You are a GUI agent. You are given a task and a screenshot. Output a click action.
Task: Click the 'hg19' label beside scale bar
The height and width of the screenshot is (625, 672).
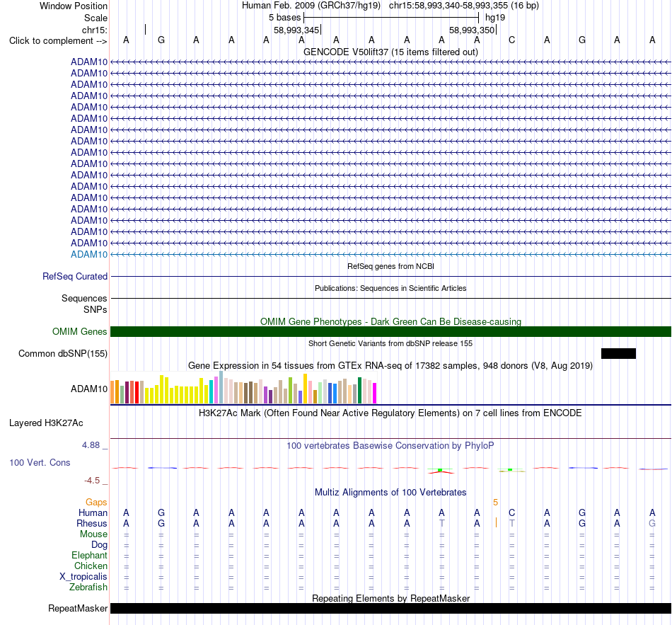(495, 18)
